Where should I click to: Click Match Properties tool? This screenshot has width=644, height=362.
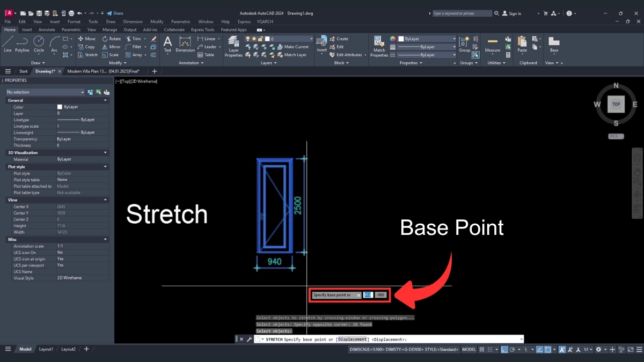pos(379,46)
